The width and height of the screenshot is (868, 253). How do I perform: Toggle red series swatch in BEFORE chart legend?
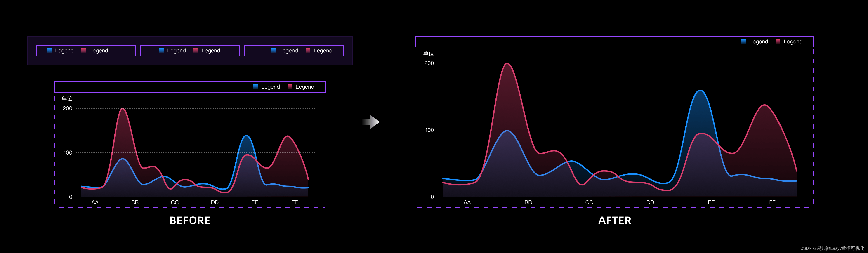[x=290, y=87]
